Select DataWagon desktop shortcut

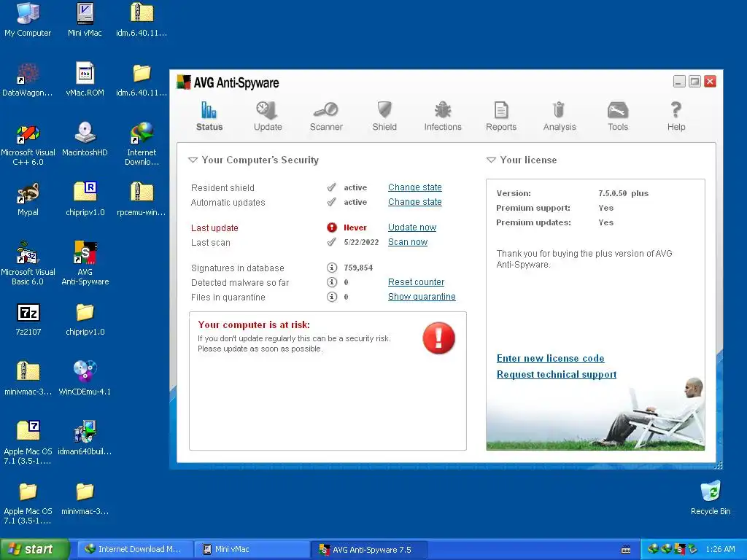coord(28,79)
